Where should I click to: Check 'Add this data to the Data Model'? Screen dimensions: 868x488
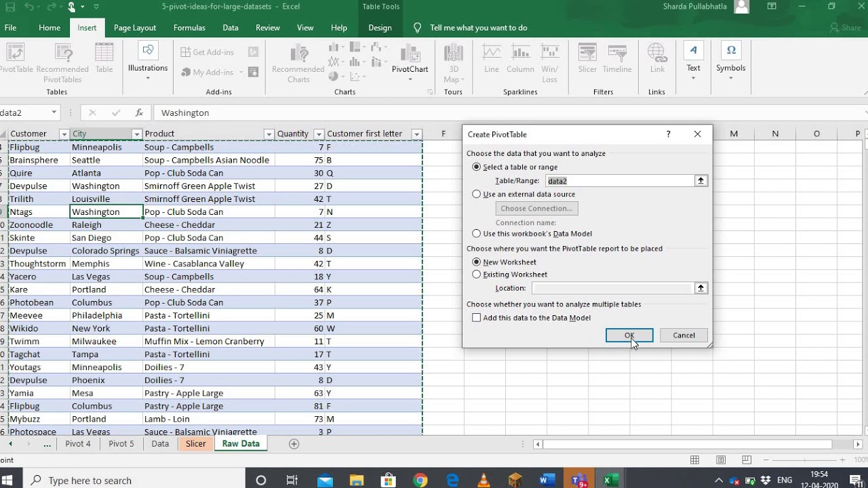477,317
